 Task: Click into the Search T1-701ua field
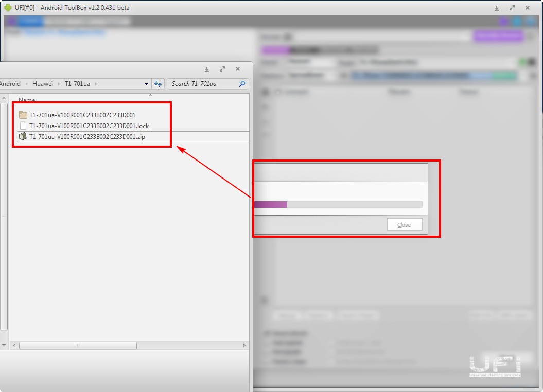pyautogui.click(x=208, y=84)
